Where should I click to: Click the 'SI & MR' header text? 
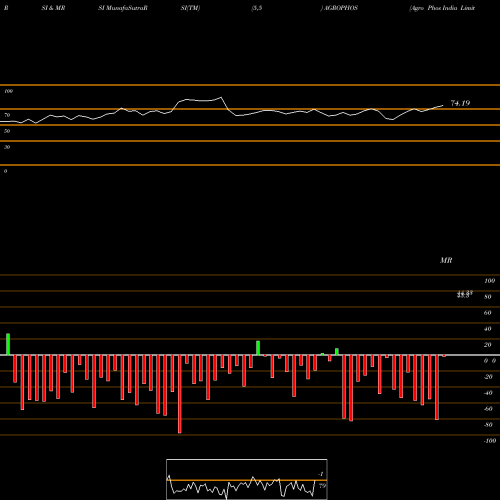pyautogui.click(x=53, y=8)
